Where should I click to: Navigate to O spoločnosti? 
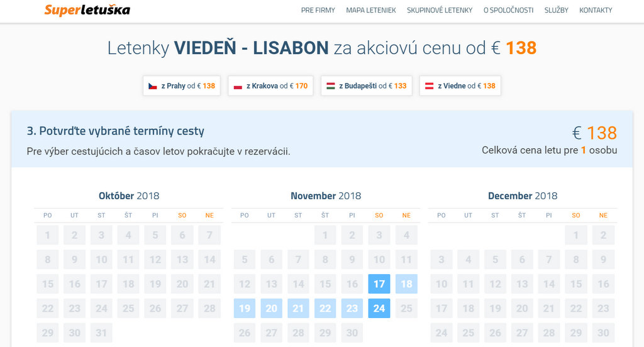click(x=508, y=10)
